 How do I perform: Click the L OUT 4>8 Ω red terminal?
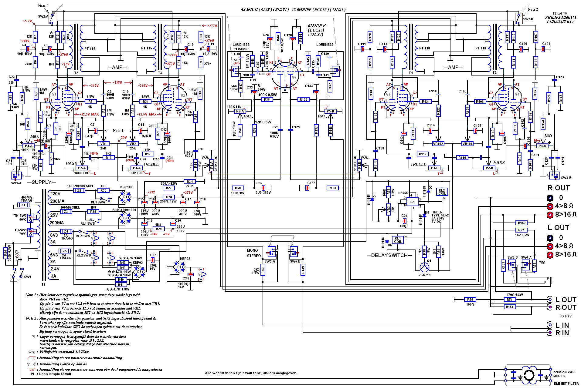(x=550, y=246)
